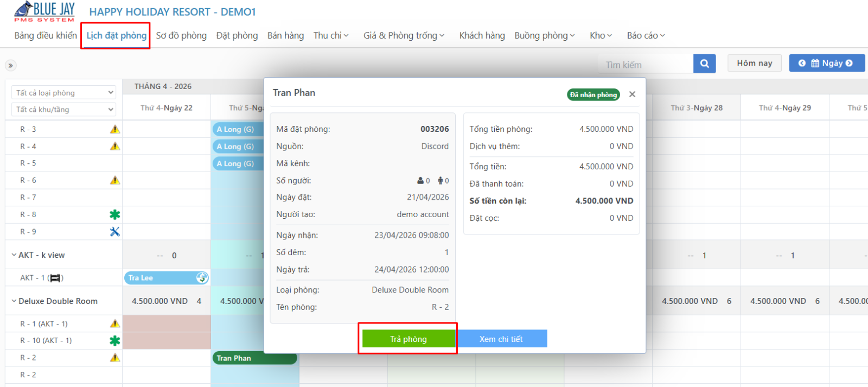This screenshot has width=868, height=387.
Task: Click the booking code 003206
Action: point(435,129)
